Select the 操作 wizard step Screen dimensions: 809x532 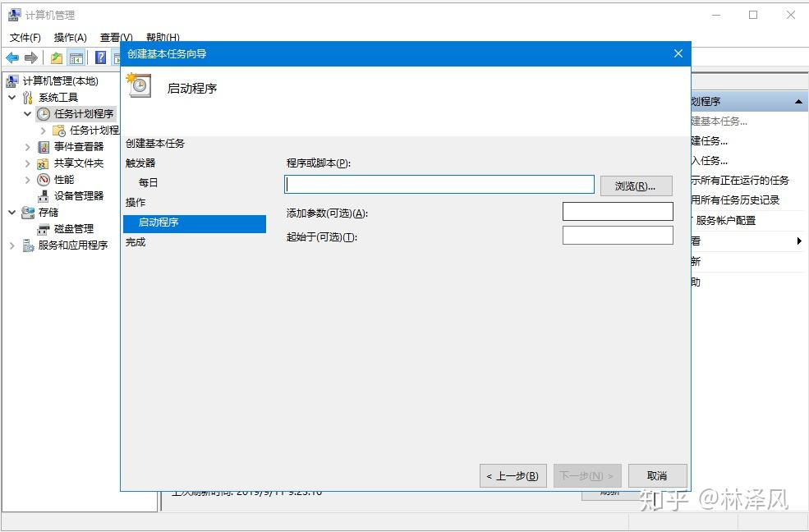[x=136, y=203]
